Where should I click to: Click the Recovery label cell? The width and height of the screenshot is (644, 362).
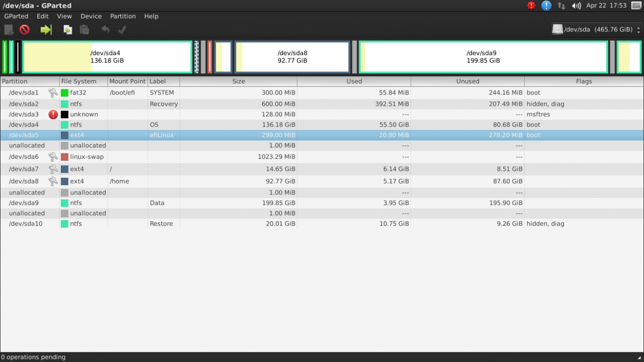[x=164, y=104]
